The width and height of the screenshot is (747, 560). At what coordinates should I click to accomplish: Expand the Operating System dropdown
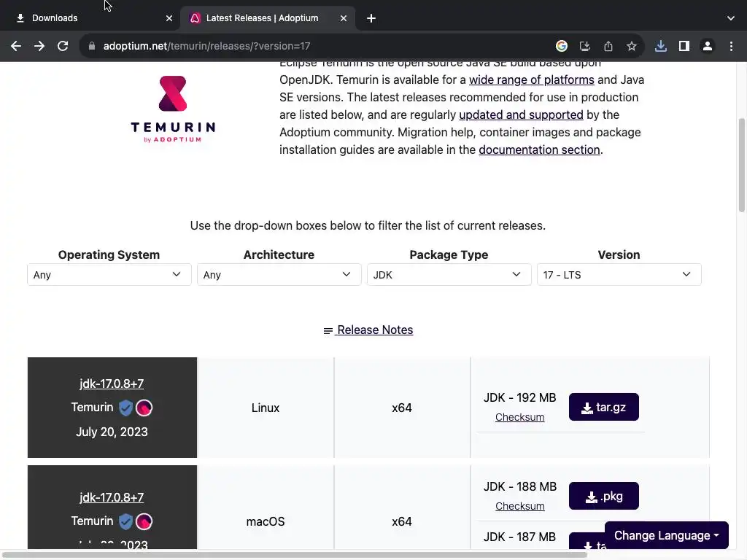click(109, 275)
